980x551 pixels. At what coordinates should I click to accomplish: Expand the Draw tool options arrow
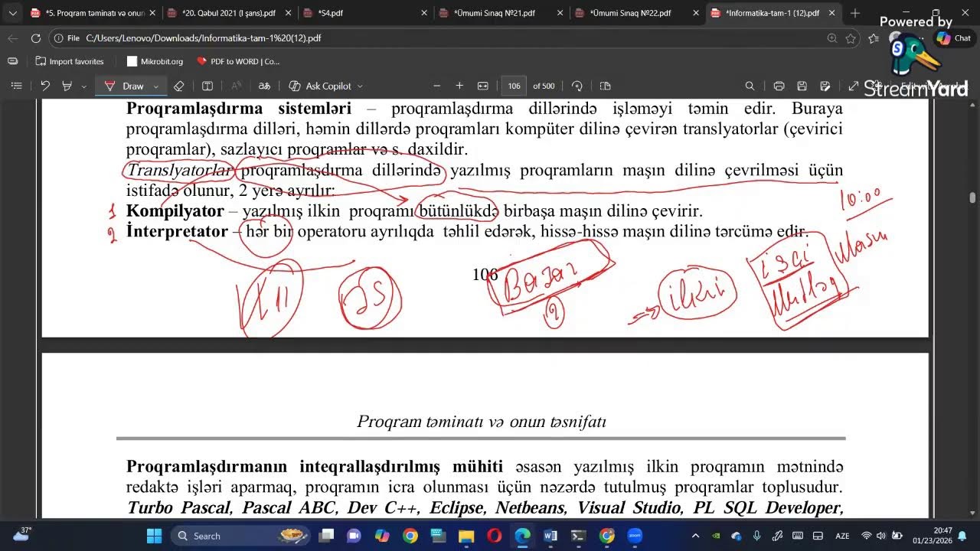pyautogui.click(x=156, y=86)
